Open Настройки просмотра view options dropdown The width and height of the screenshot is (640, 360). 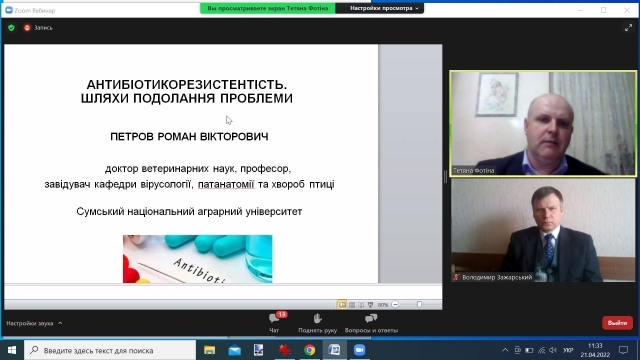coord(384,8)
